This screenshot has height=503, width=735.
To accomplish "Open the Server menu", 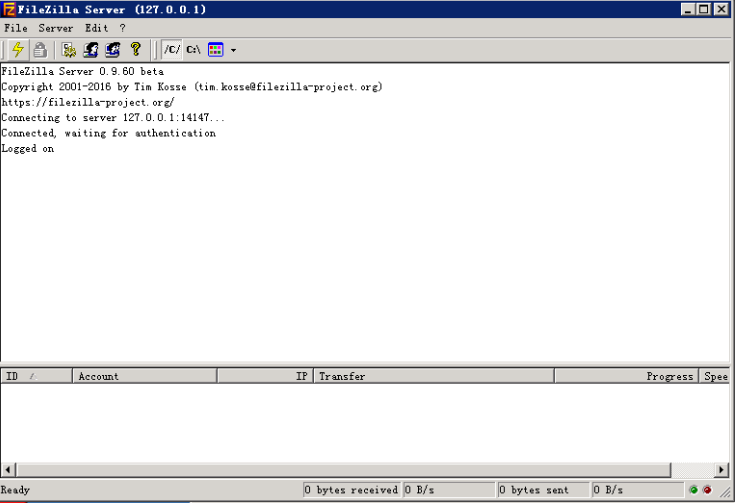I will click(x=56, y=28).
